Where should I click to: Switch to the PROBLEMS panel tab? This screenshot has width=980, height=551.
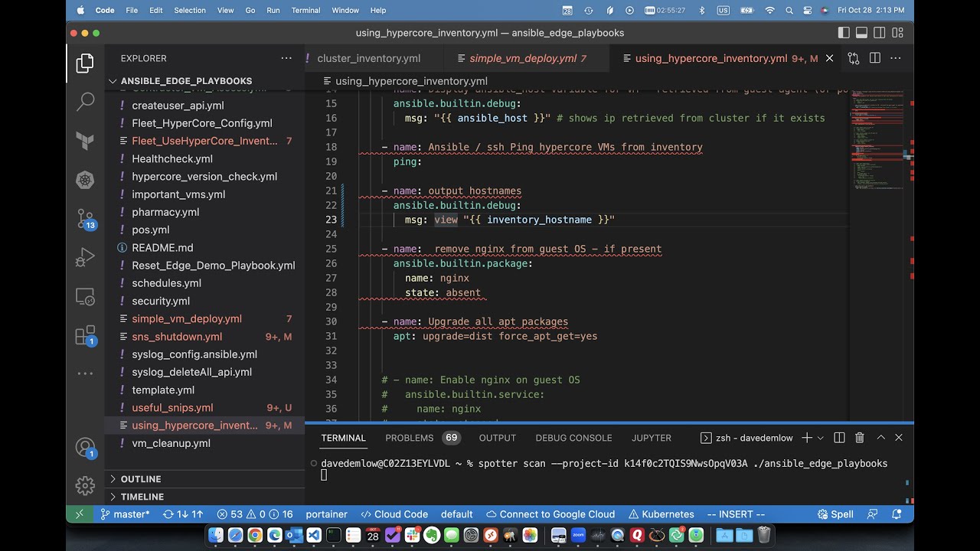[x=410, y=438]
